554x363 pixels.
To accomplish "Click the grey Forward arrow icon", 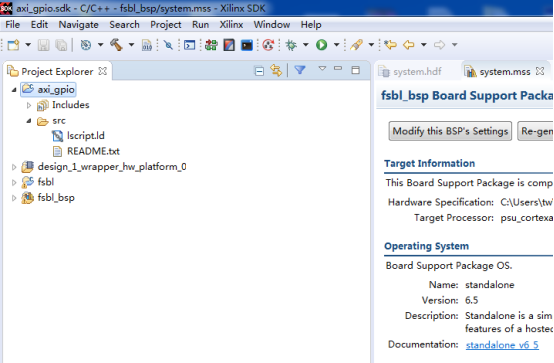I will tap(439, 45).
